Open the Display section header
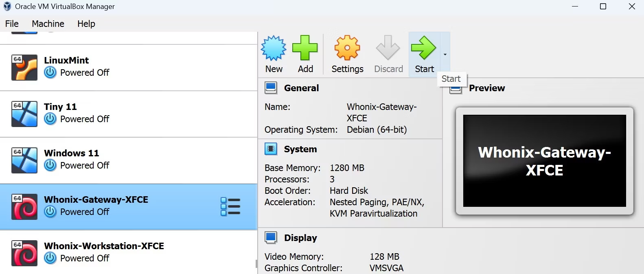The width and height of the screenshot is (644, 274). 300,238
